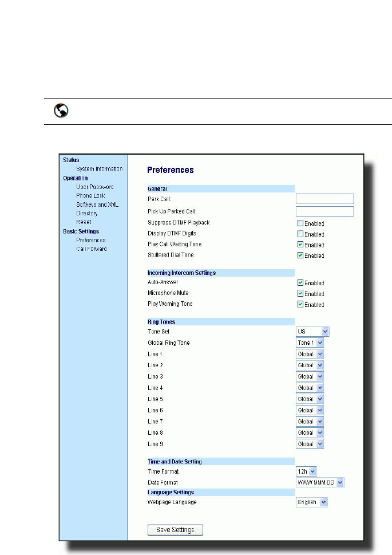This screenshot has height=555, width=392.
Task: Open System Information in sidebar
Action: 100,169
